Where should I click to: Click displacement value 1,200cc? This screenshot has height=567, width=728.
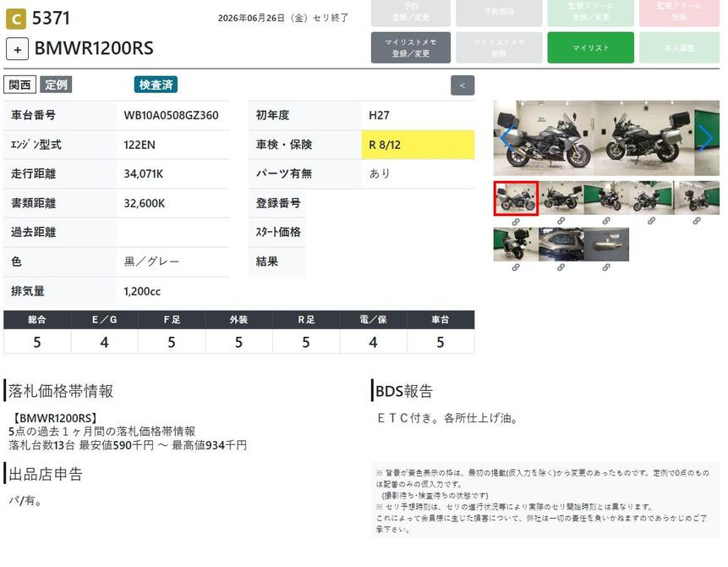click(142, 292)
